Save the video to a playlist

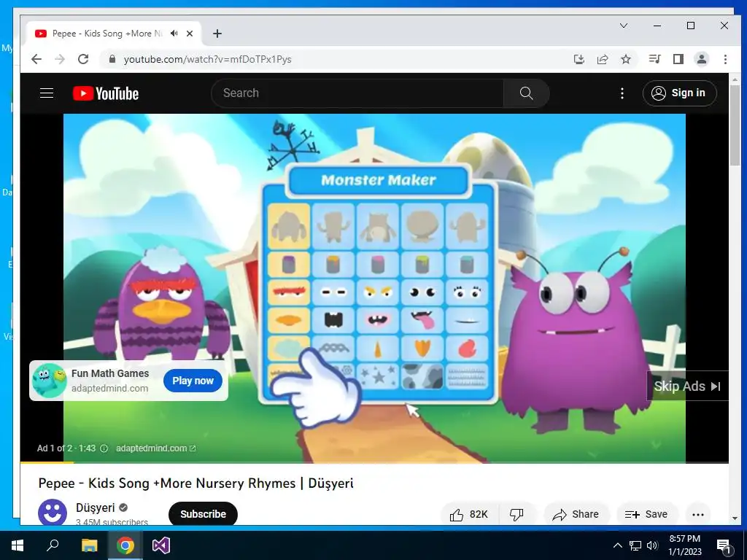pyautogui.click(x=646, y=514)
